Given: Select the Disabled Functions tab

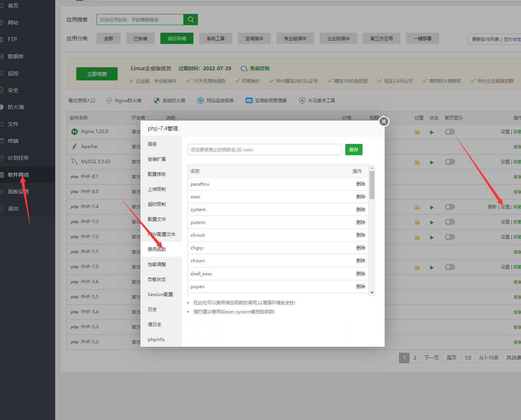Looking at the screenshot, I should click(x=161, y=249).
